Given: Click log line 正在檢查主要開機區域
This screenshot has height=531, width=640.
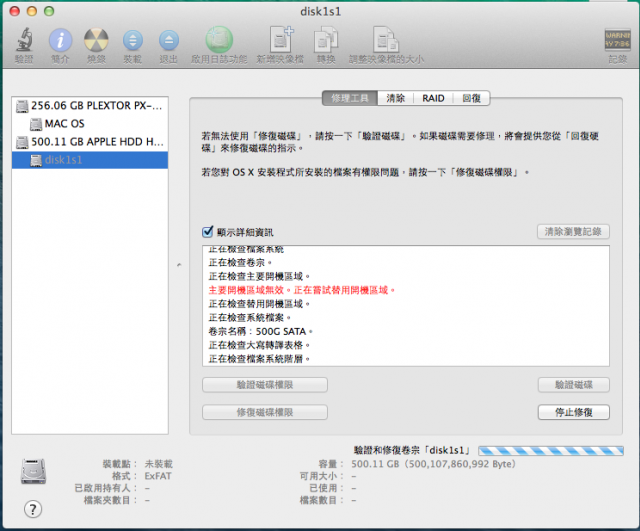Looking at the screenshot, I should (259, 276).
